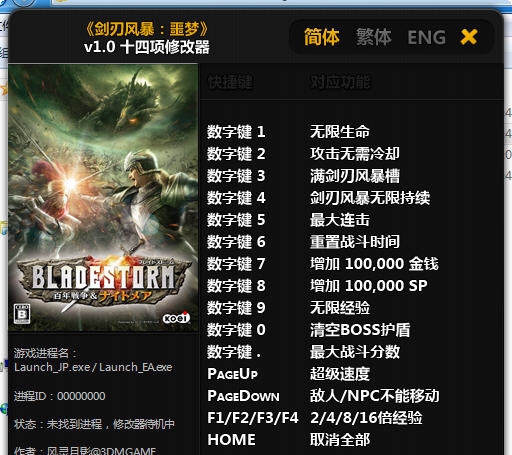
Task: Click 重置战斗时间 entry
Action: [355, 242]
